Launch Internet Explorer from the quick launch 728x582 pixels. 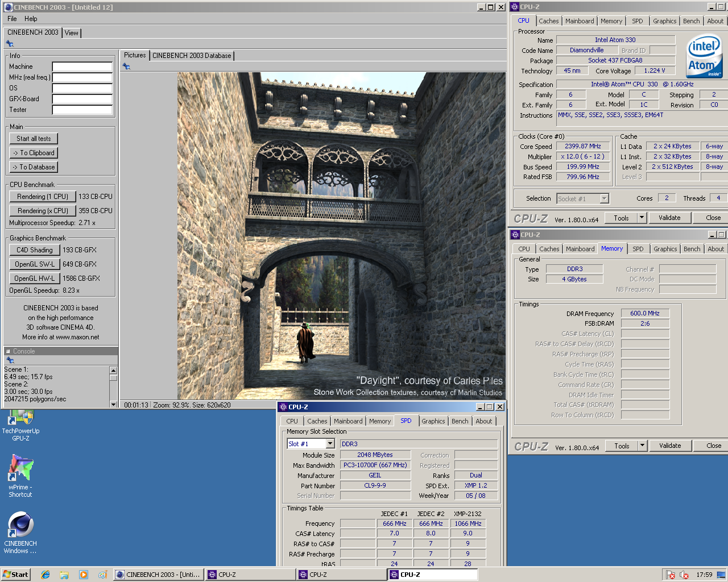coord(45,575)
